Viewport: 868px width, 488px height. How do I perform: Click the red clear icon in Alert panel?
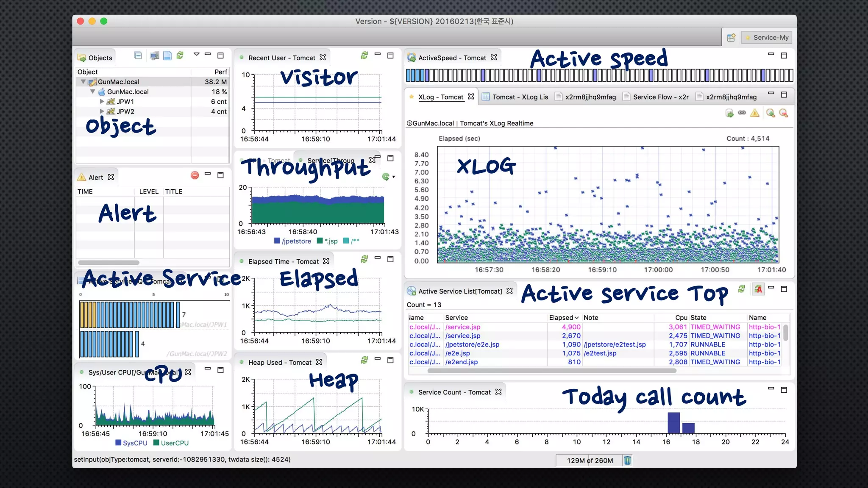pos(195,175)
